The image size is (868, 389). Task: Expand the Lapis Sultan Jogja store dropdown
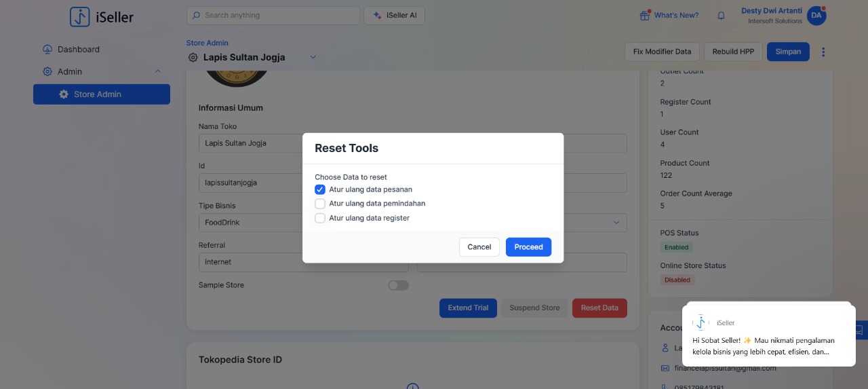click(313, 57)
